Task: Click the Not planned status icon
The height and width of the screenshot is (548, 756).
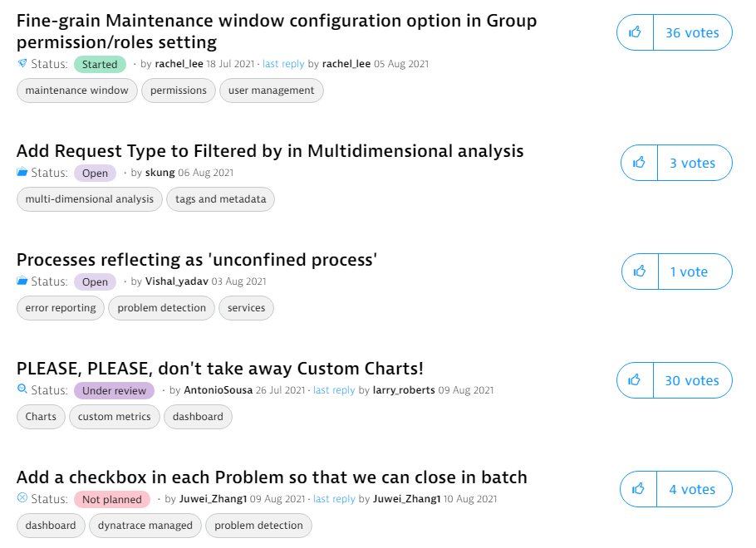Action: pyautogui.click(x=22, y=499)
